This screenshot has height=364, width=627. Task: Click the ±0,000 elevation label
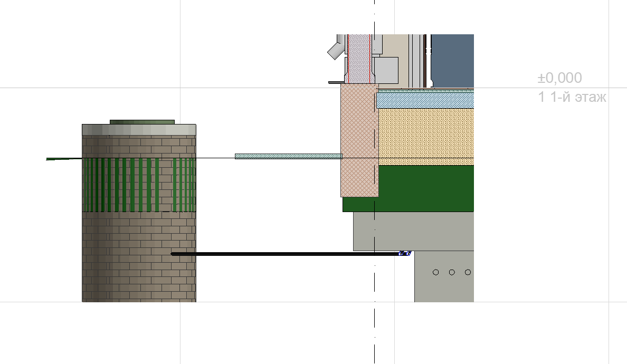coord(559,78)
